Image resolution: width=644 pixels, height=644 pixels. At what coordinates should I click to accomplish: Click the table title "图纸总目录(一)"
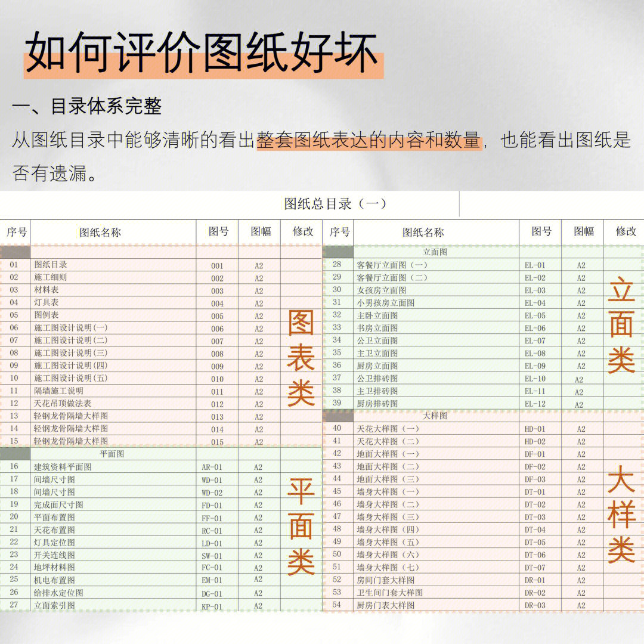pyautogui.click(x=335, y=204)
